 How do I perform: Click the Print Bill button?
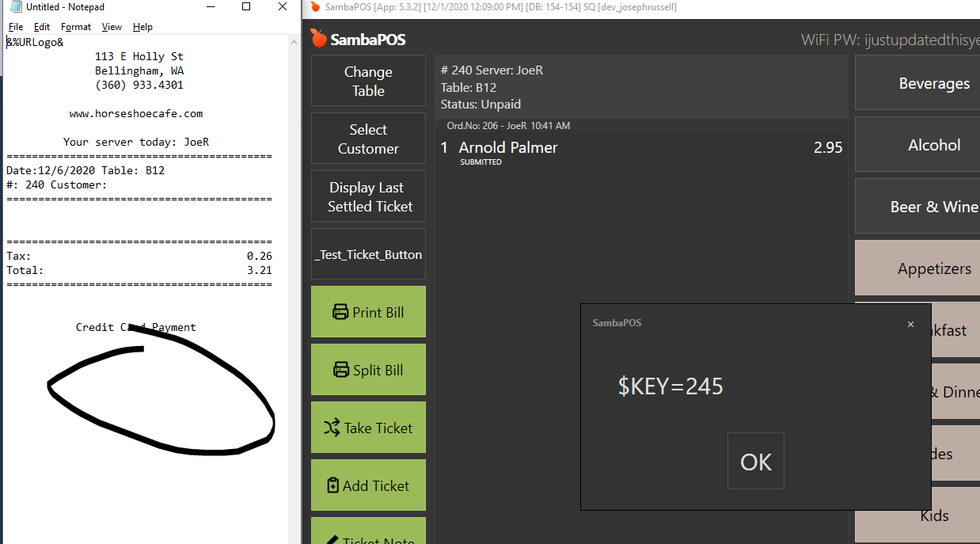[x=368, y=312]
